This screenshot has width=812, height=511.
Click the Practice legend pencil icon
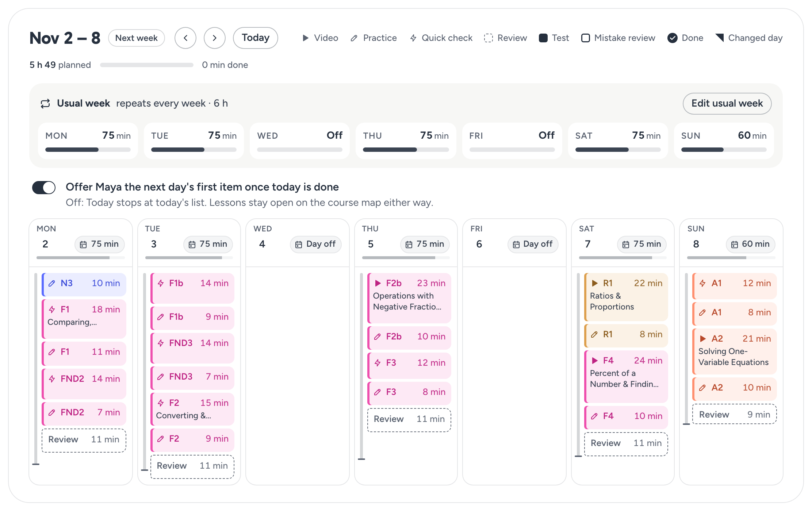tap(354, 38)
